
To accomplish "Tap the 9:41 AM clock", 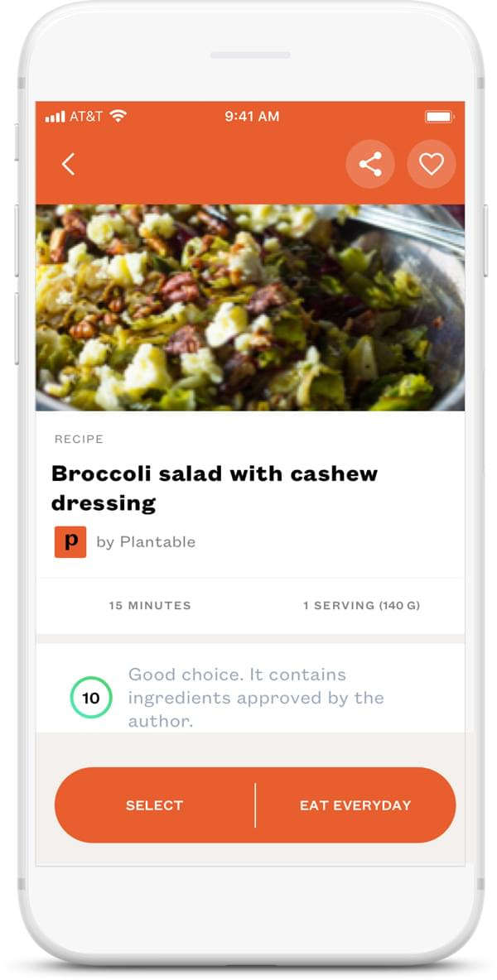I will [252, 117].
